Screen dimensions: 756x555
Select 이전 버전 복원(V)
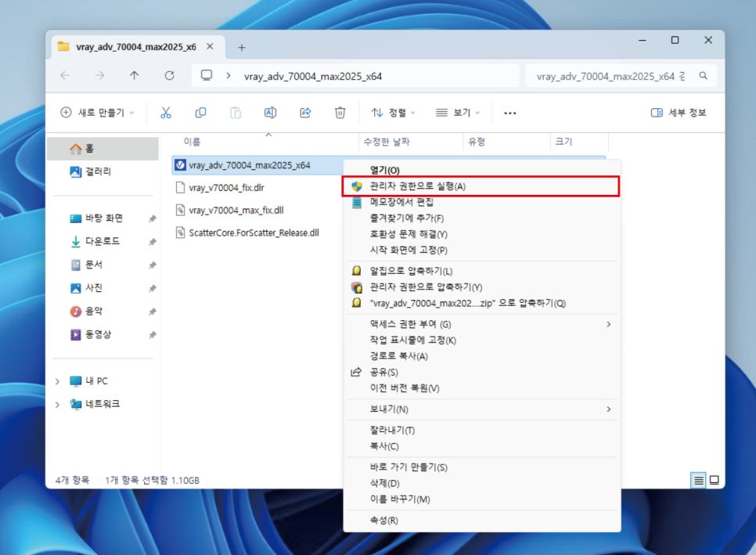481,387
